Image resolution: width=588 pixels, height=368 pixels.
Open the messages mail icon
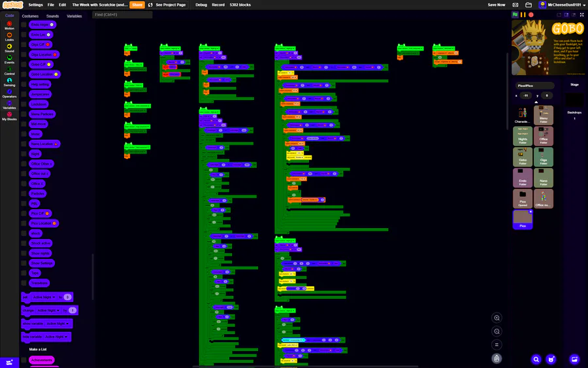515,5
